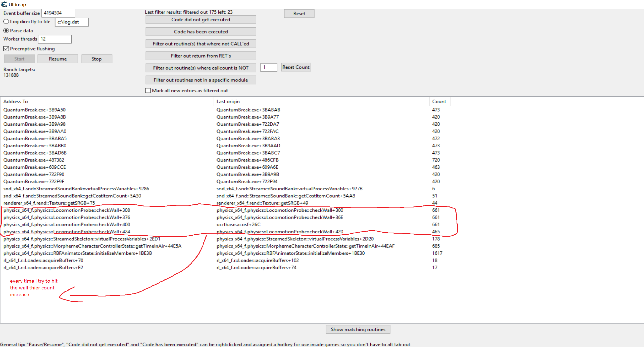Focus the Event buffer size field
The width and height of the screenshot is (644, 347).
58,13
